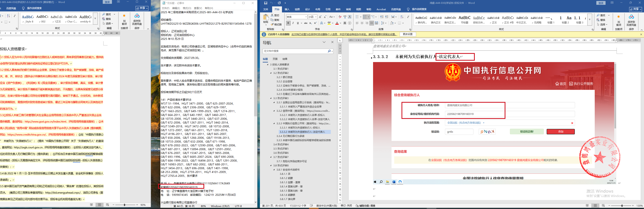Click the 更改设置 button
The height and width of the screenshot is (209, 644).
408,34
